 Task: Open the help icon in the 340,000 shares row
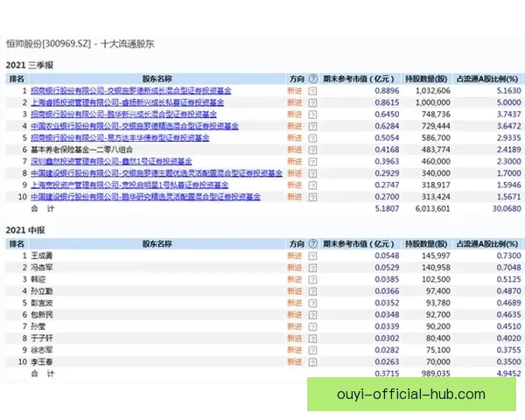tap(312, 173)
